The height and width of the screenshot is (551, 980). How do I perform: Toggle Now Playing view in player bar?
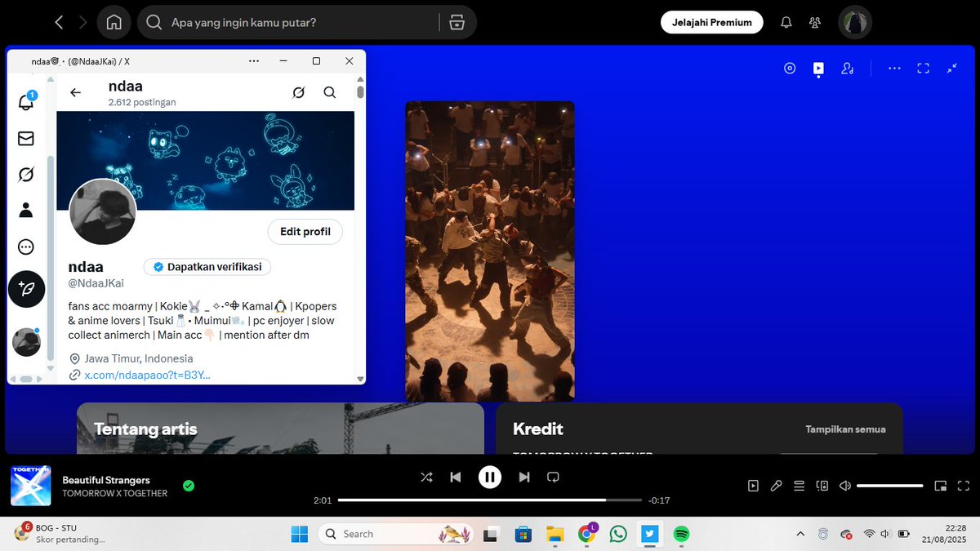(753, 486)
